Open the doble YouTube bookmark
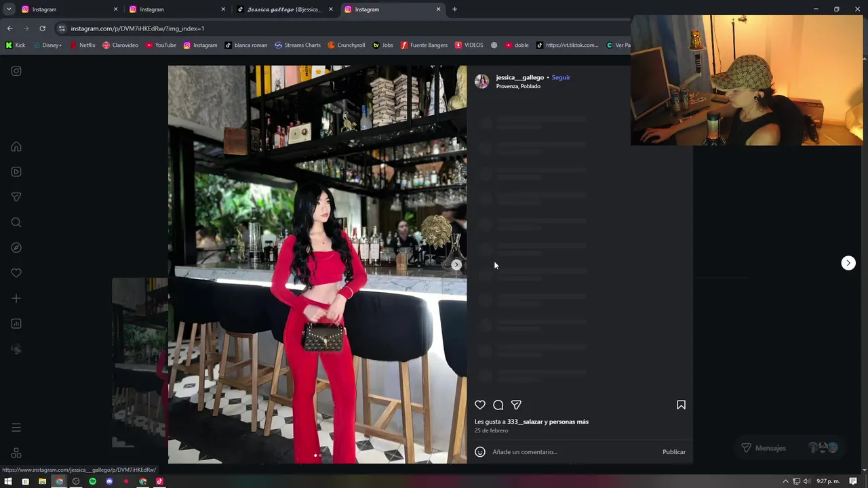The height and width of the screenshot is (488, 868). tap(517, 45)
